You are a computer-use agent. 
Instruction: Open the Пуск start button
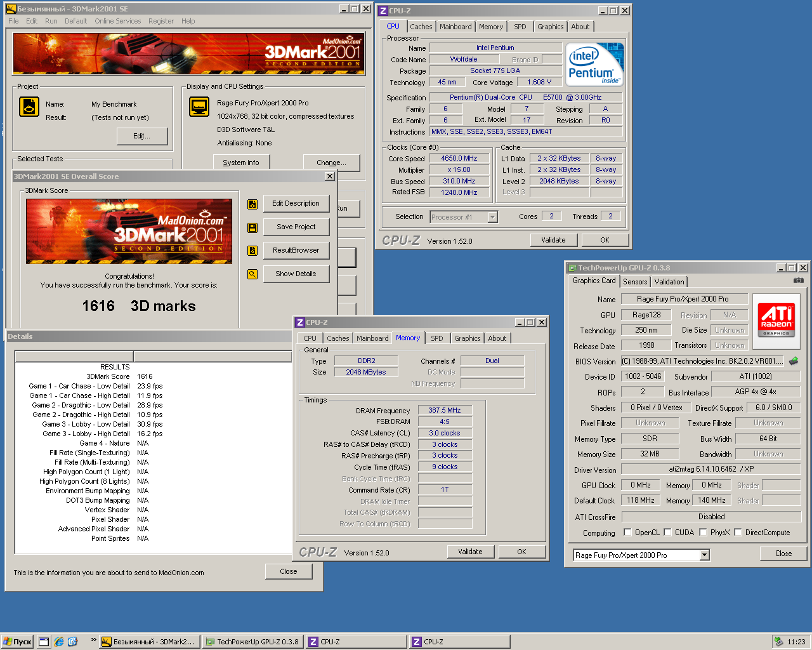click(17, 642)
